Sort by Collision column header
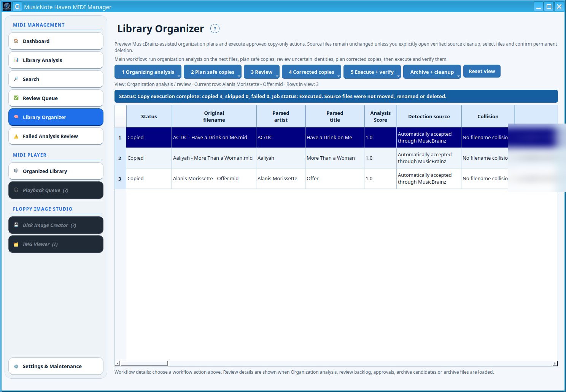 pyautogui.click(x=488, y=116)
